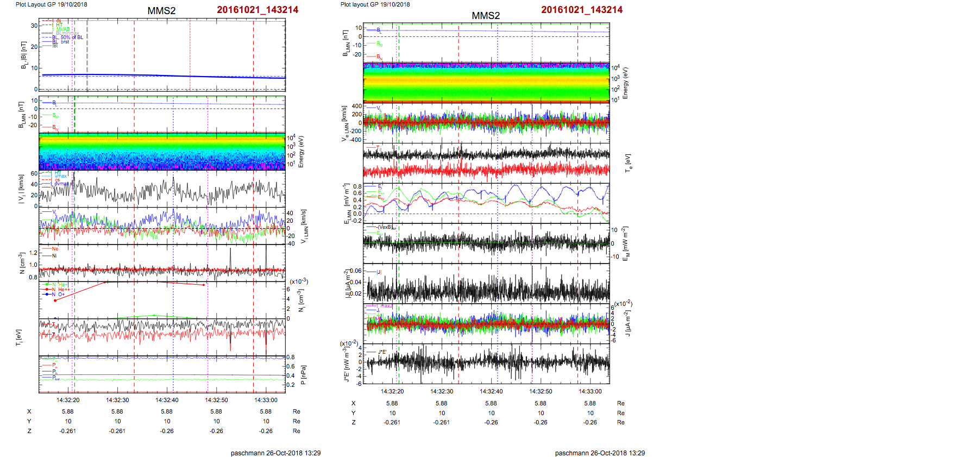This screenshot has width=980, height=457.
Task: Click the 'Energy (eV)' axis label on the right plot
Action: (x=625, y=83)
